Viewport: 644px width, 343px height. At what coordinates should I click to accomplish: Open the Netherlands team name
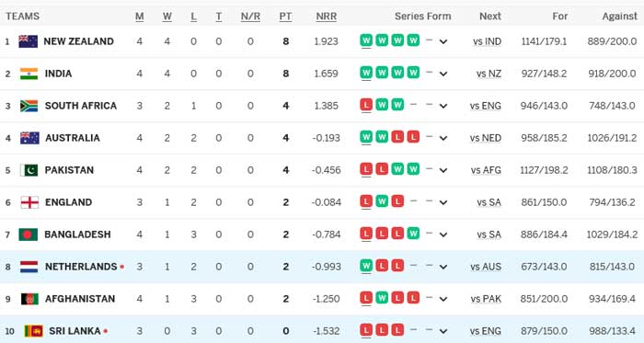(x=81, y=267)
